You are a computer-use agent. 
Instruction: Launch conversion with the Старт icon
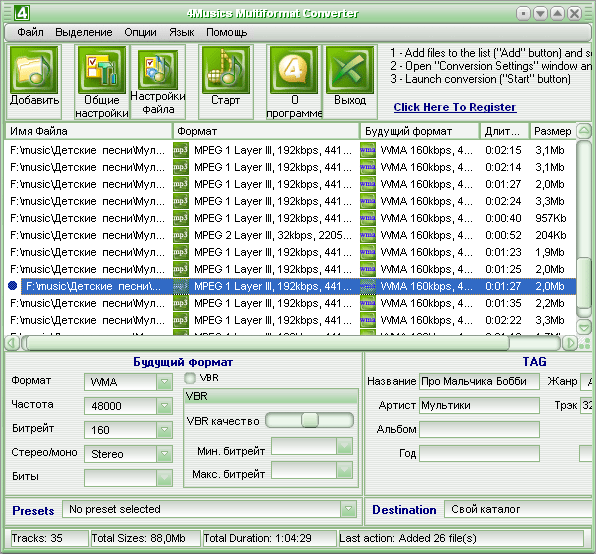tap(226, 70)
